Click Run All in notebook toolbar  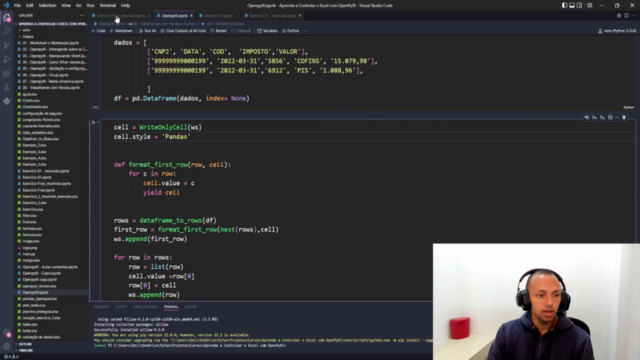coord(147,31)
